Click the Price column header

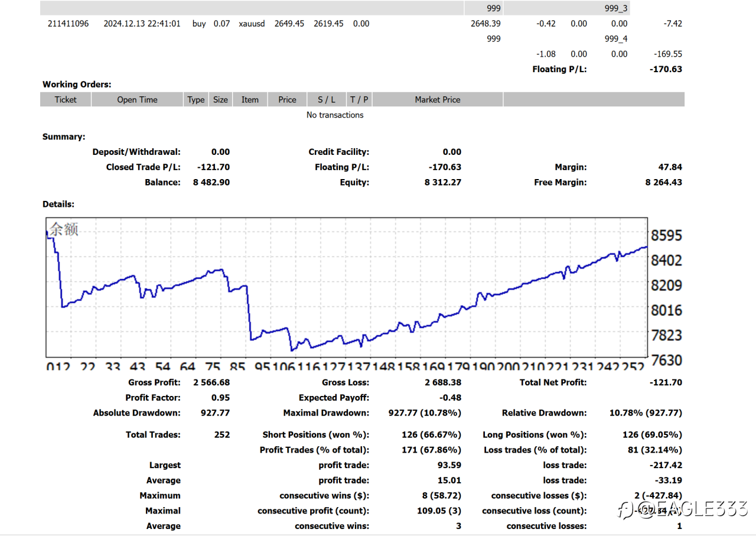pos(287,100)
